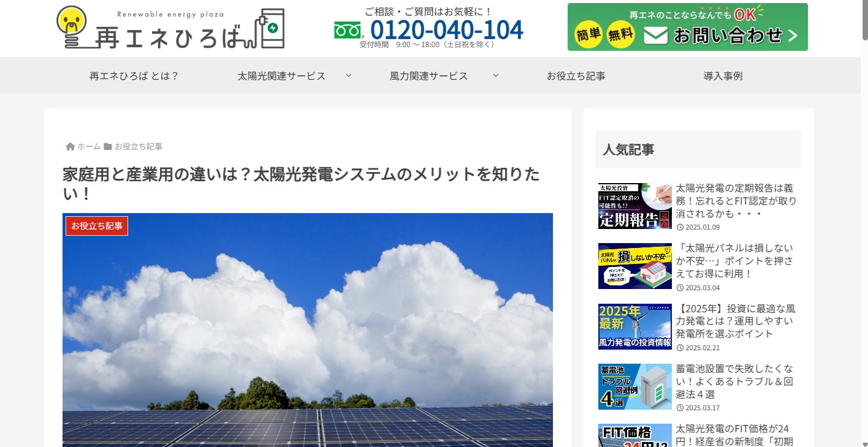Open article 太陽光発電の定期報告は義務

736,201
